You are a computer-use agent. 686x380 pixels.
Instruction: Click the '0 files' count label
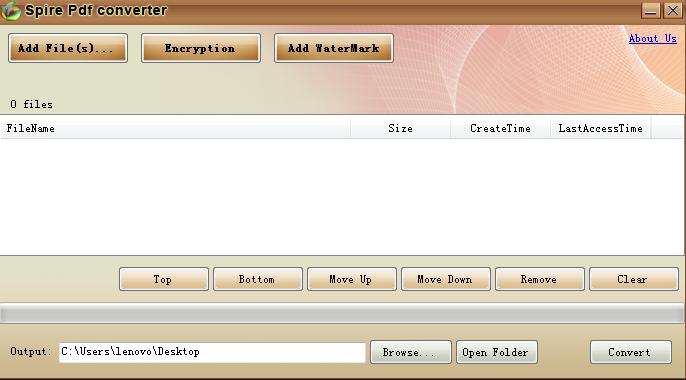[32, 105]
